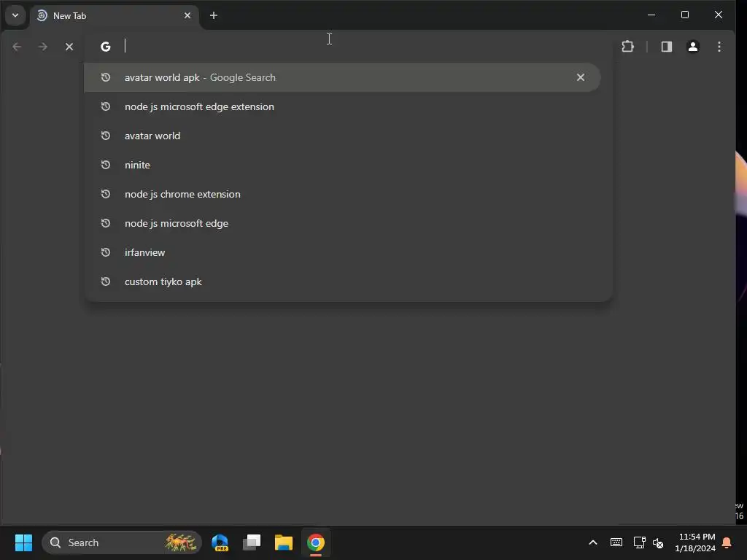Image resolution: width=747 pixels, height=560 pixels.
Task: Click the taskbar Search box
Action: [x=122, y=542]
